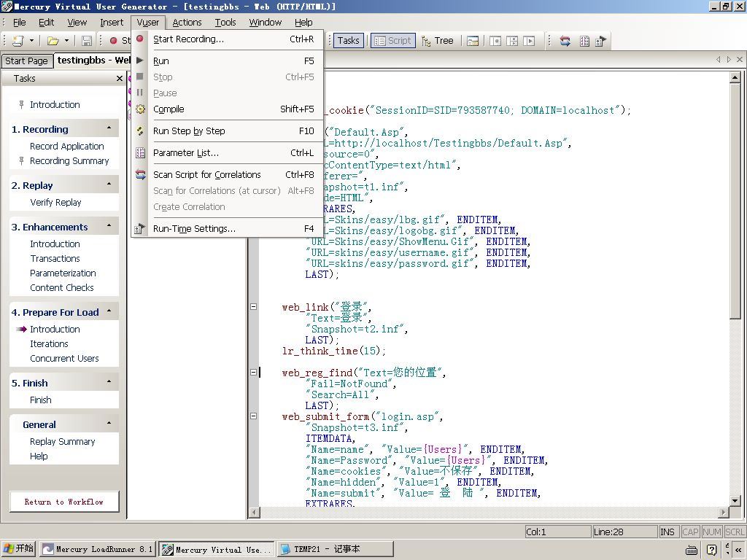Screen dimensions: 747x560
Task: Collapse the web_link code block
Action: (x=254, y=307)
